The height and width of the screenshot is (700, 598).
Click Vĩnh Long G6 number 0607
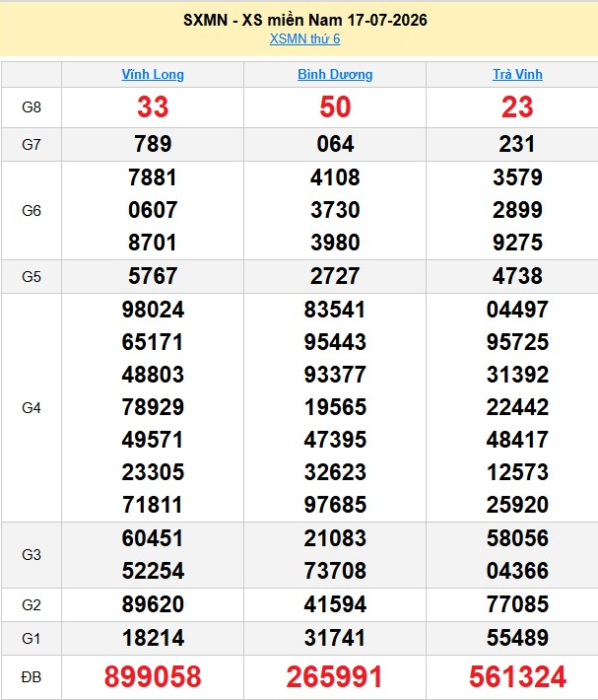(x=153, y=210)
